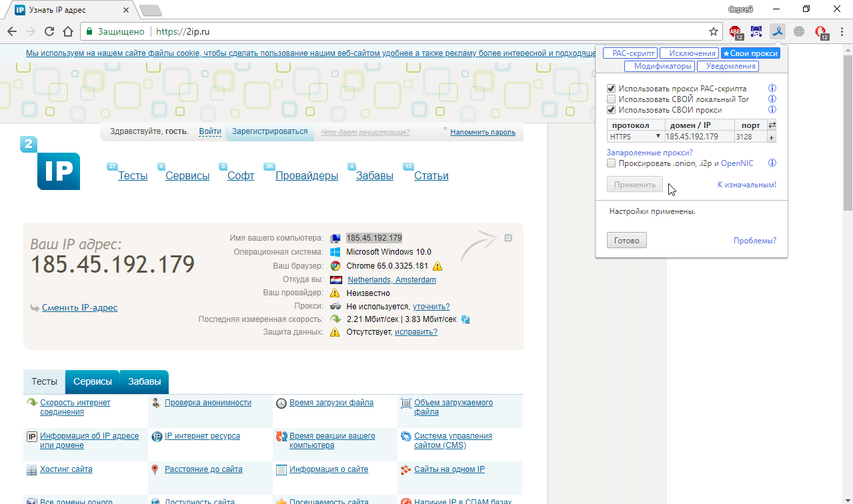Select the 'Сервисы' tab on page
Screen dimensions: 853x504
(92, 382)
